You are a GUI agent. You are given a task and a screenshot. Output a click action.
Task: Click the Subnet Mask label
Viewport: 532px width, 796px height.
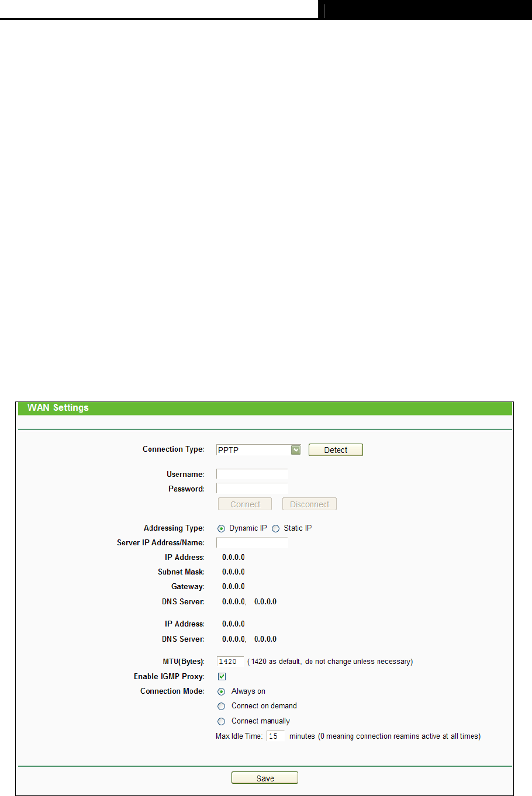(x=181, y=572)
